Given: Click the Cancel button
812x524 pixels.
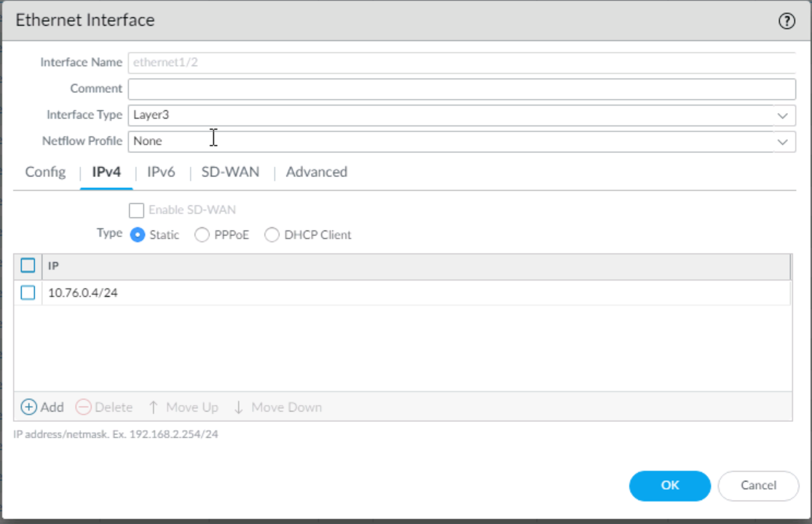Looking at the screenshot, I should coord(758,485).
